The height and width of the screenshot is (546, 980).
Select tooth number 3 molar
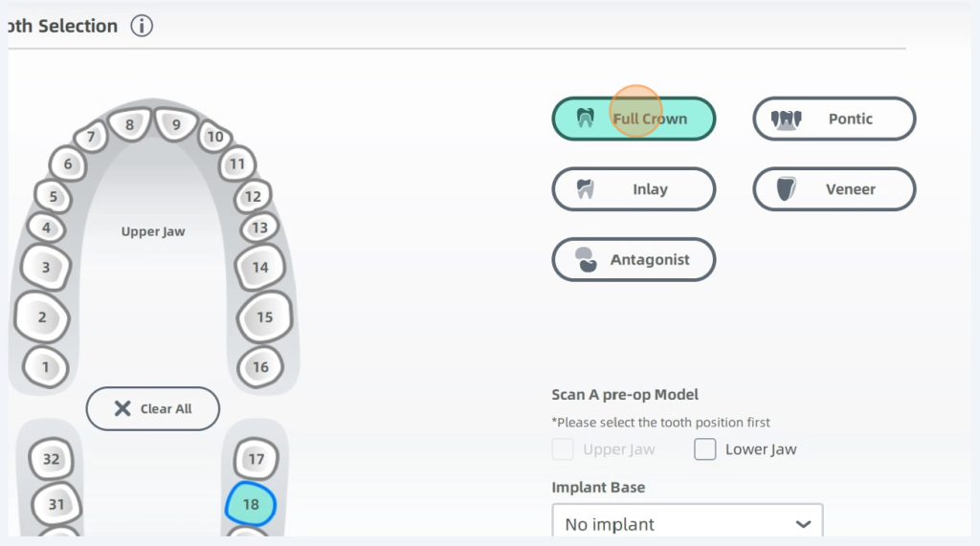[45, 268]
